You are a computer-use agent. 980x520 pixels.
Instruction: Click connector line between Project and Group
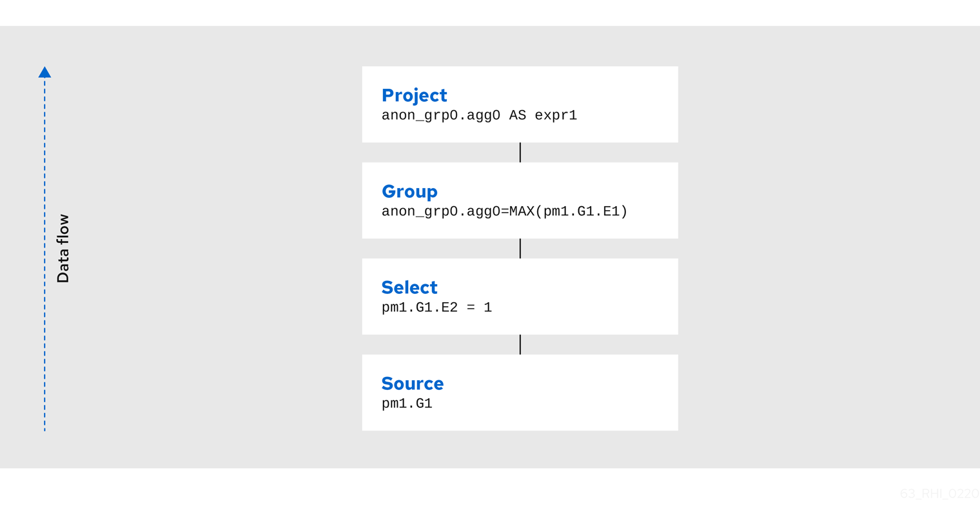coord(520,153)
